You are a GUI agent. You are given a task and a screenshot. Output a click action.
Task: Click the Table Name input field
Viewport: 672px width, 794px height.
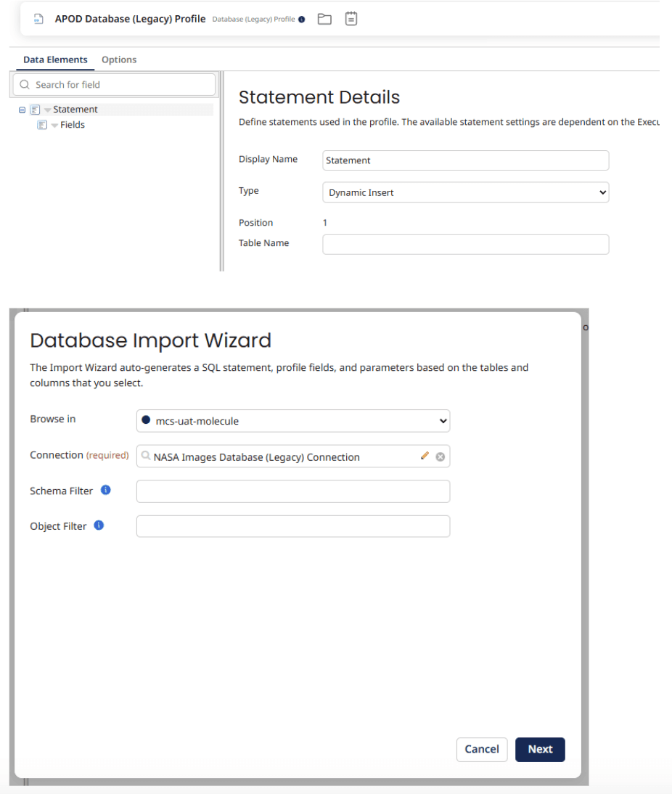(465, 244)
